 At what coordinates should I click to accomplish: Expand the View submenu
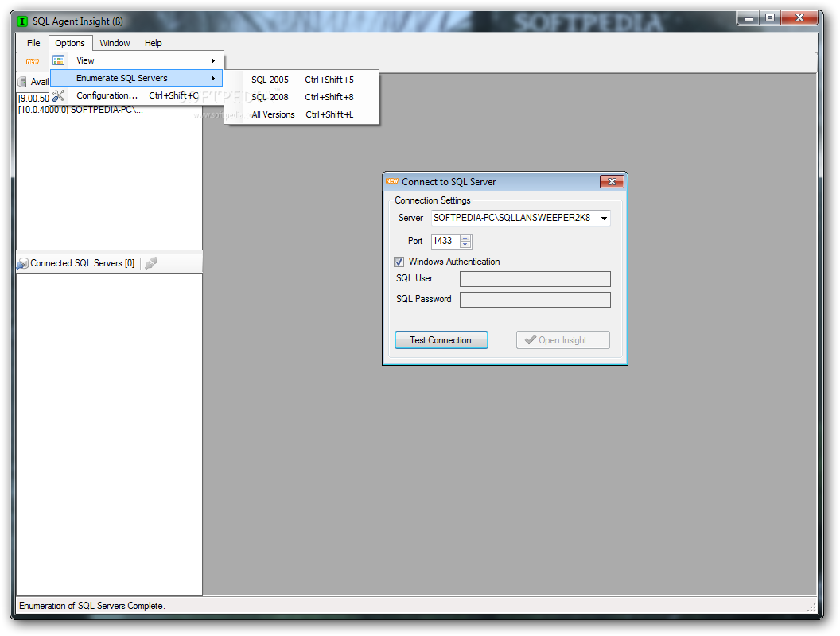[137, 60]
